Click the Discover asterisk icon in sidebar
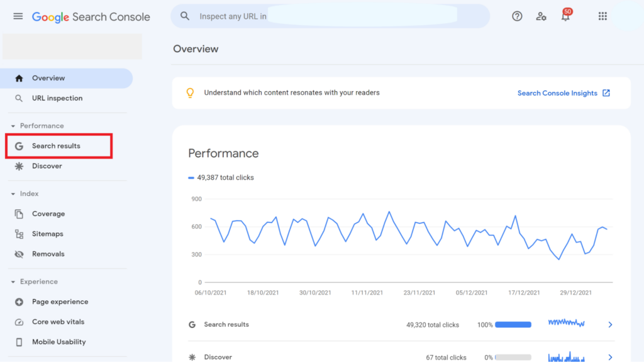644x362 pixels. pos(19,166)
